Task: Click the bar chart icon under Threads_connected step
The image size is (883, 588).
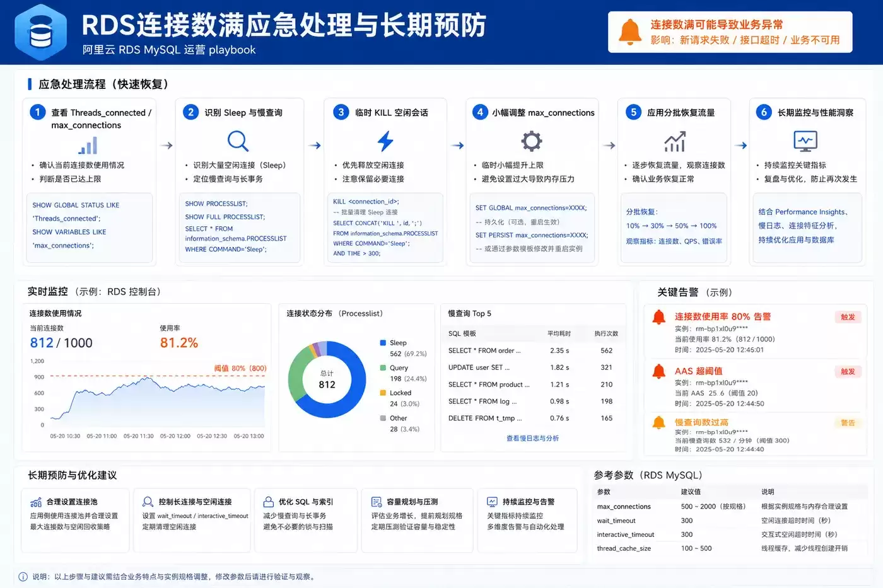Action: 88,146
